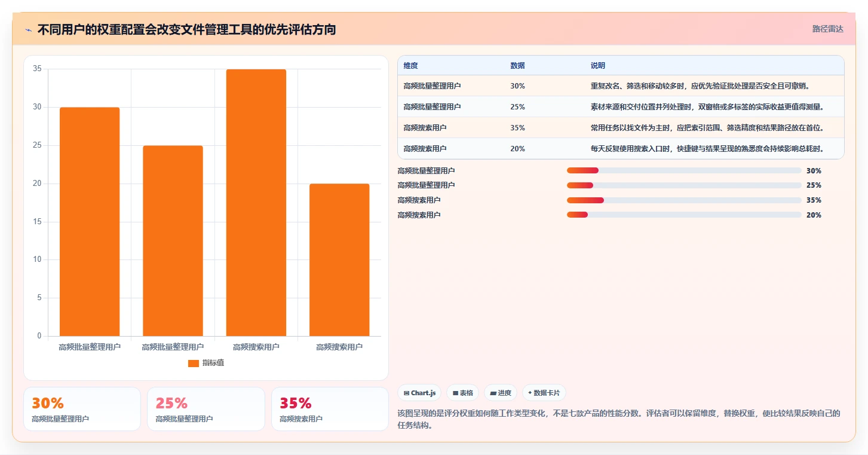Click the progress bar labeled 25%
The height and width of the screenshot is (455, 868).
[684, 185]
